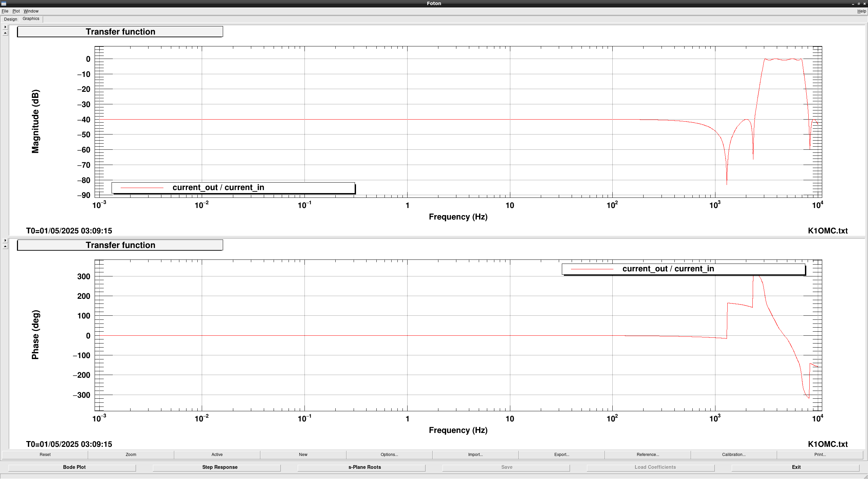Click the Phase (deg) axis label
The height and width of the screenshot is (479, 868).
(35, 335)
